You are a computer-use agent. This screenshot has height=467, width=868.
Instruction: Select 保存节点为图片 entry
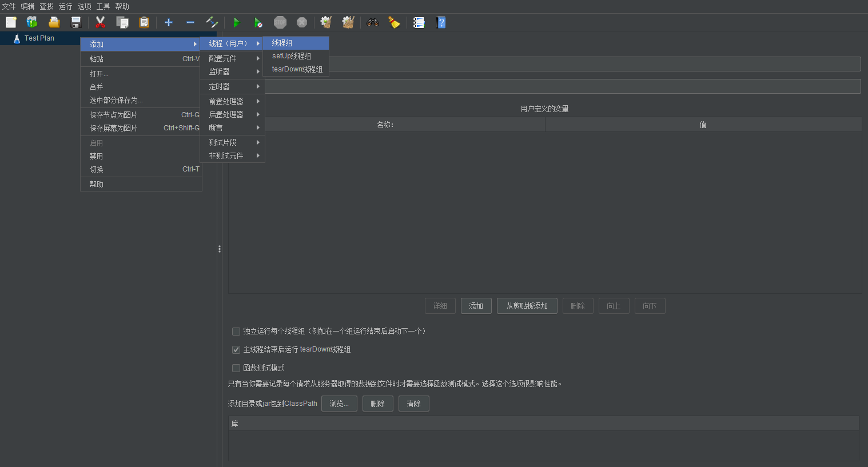pyautogui.click(x=141, y=115)
